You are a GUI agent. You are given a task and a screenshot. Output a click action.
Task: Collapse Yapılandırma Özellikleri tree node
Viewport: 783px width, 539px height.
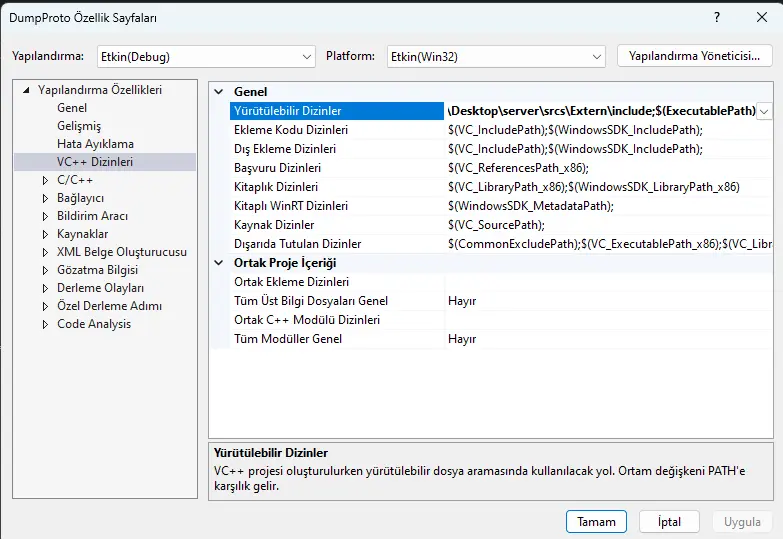pyautogui.click(x=26, y=90)
